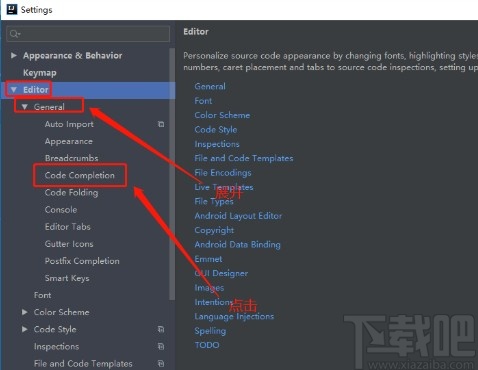Select Smart Keys tree item

pos(67,278)
